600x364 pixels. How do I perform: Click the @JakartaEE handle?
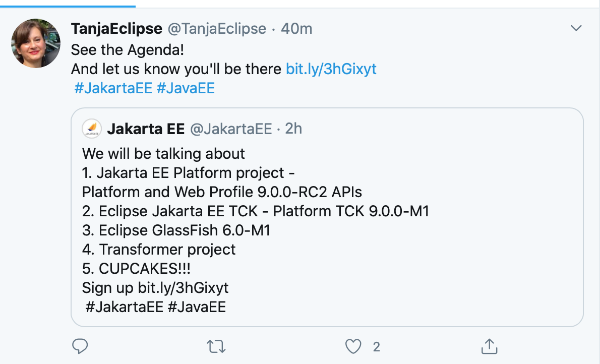click(x=231, y=129)
